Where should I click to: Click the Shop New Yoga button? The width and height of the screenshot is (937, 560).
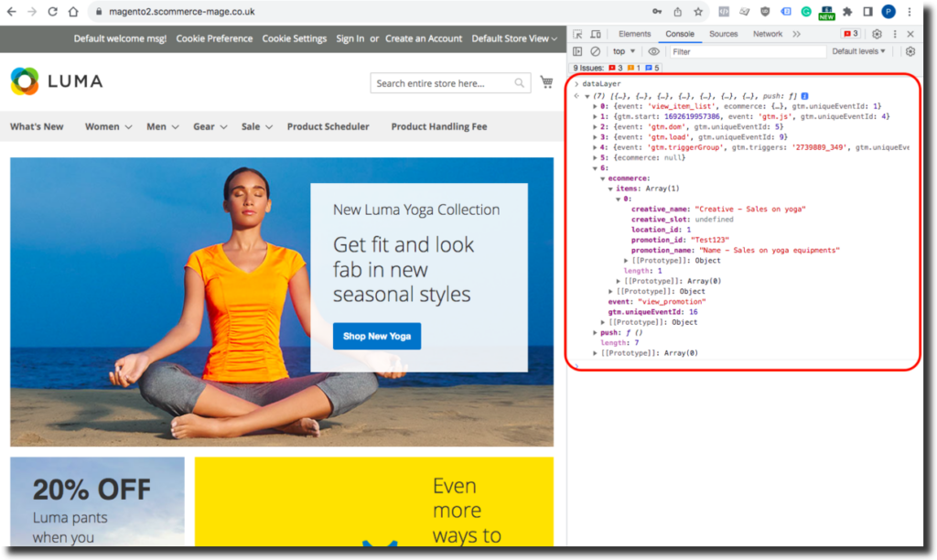pos(377,336)
